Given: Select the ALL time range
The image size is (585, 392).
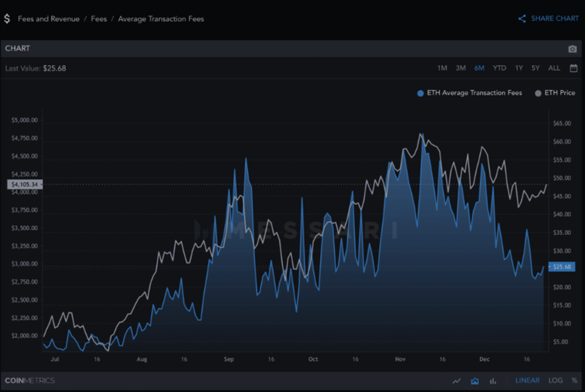Looking at the screenshot, I should click(x=554, y=68).
